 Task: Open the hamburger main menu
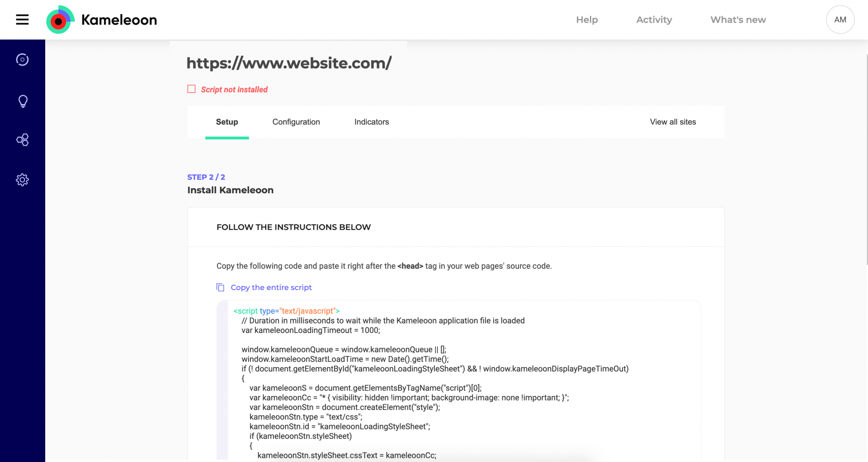click(22, 19)
